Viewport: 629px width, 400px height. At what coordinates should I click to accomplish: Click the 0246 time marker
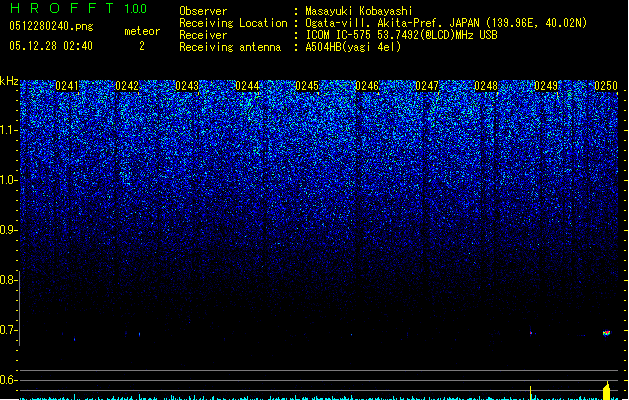pyautogui.click(x=367, y=86)
